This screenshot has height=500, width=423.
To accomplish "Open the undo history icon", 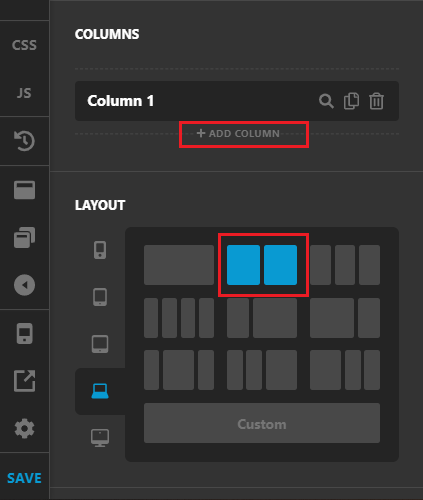I will (x=24, y=141).
